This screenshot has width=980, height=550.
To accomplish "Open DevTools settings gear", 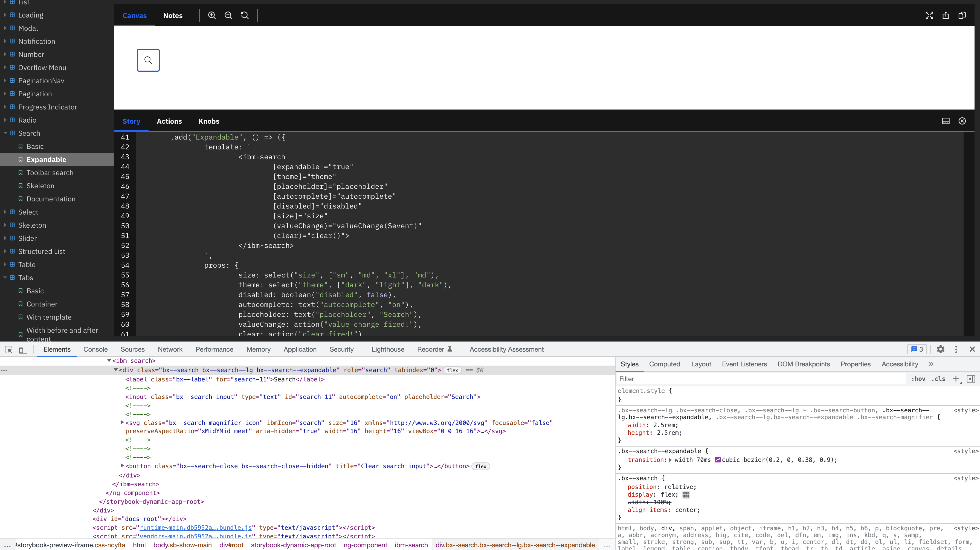I will [940, 349].
